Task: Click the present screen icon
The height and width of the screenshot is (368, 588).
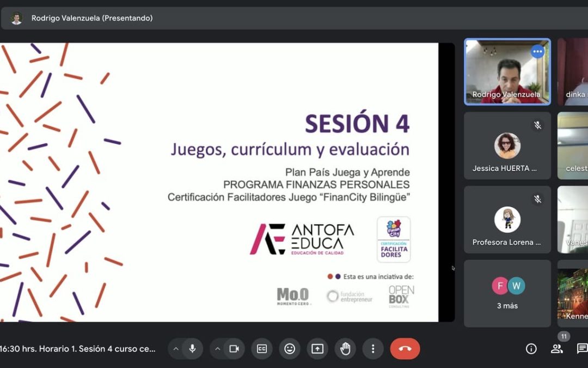Action: tap(317, 349)
